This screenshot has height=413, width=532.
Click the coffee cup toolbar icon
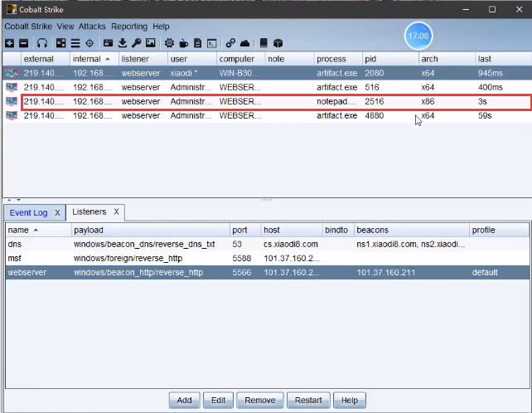[x=183, y=43]
